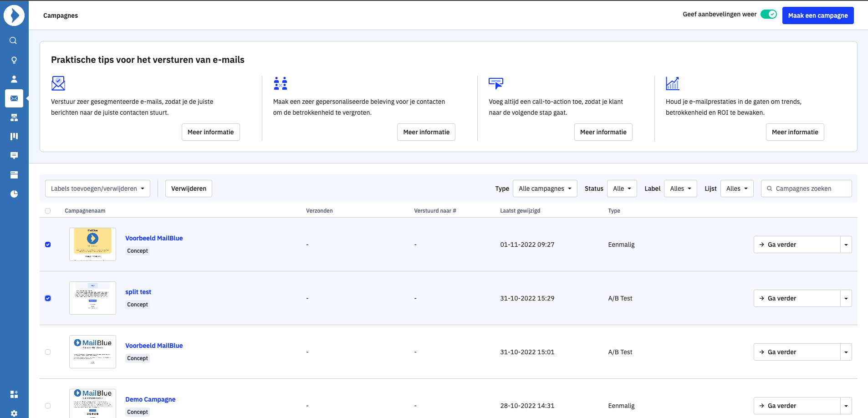
Task: Focus the Campagnes zoeken search field
Action: coord(807,189)
